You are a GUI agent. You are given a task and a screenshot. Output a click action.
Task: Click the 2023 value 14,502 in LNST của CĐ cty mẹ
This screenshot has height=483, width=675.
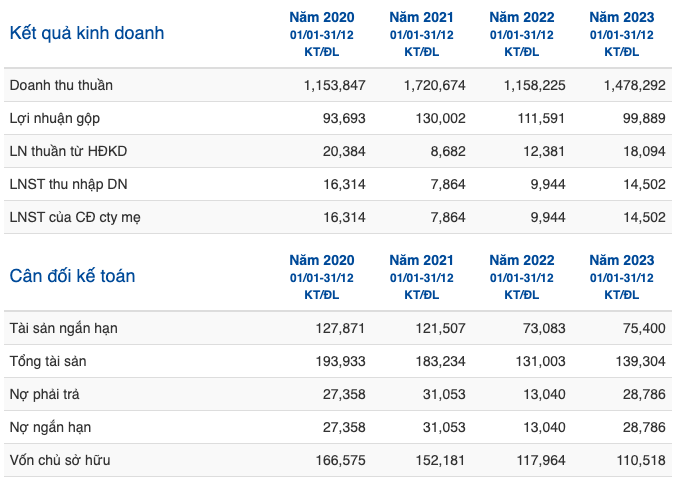644,217
